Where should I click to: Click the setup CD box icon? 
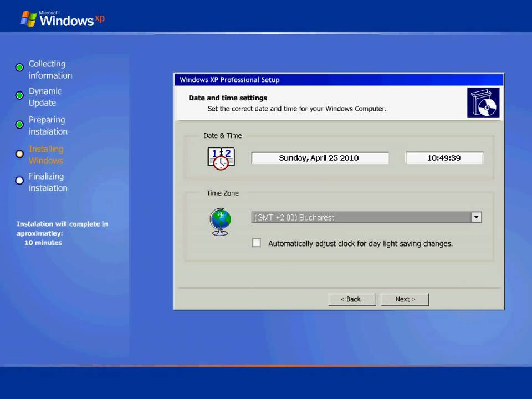click(483, 103)
